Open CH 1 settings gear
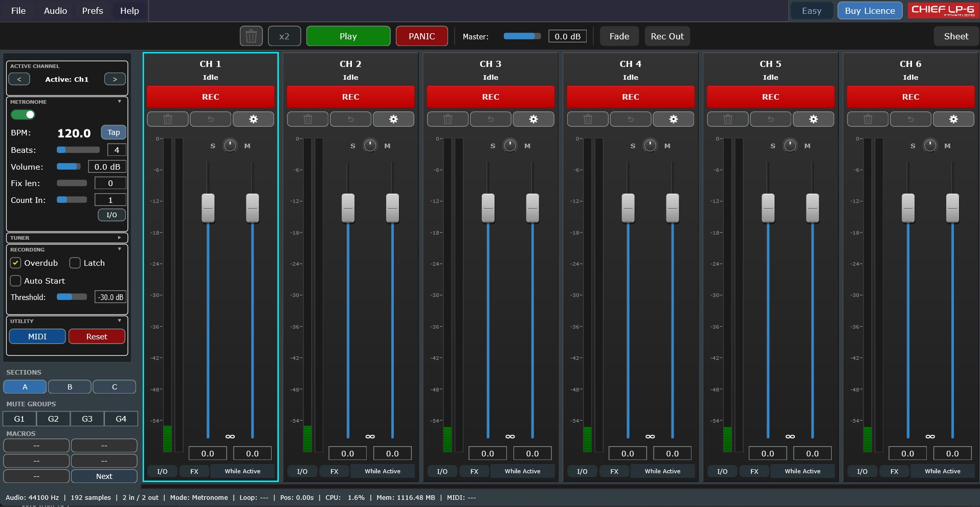This screenshot has height=507, width=980. coord(253,119)
